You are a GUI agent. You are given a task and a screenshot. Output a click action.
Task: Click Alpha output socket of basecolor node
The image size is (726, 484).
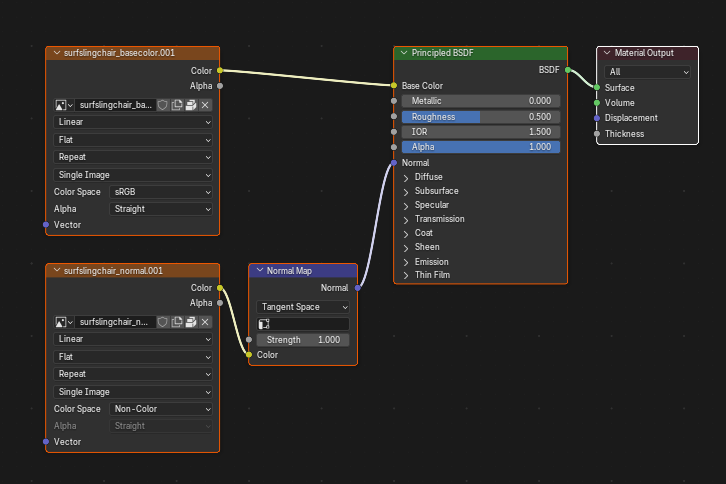pyautogui.click(x=220, y=86)
